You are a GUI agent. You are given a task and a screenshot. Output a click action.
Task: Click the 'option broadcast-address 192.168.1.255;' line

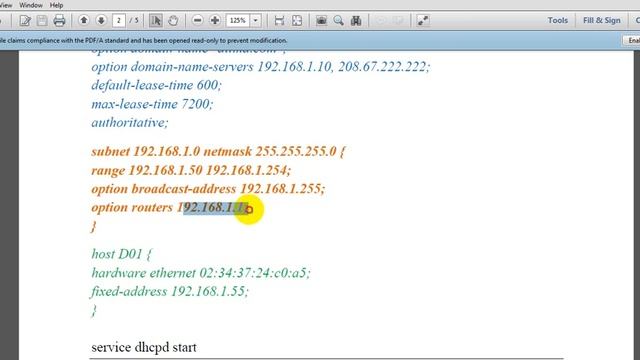[208, 189]
